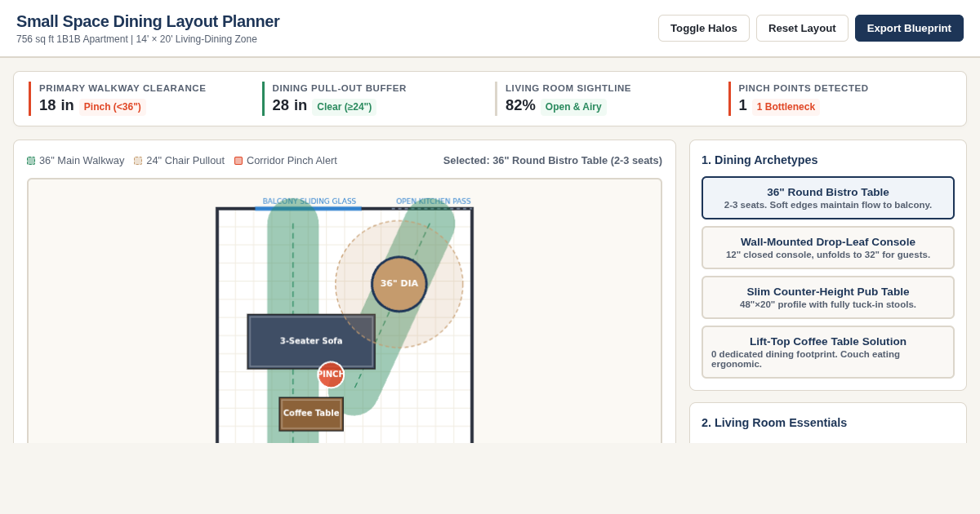Select the 36" DIA round table on floorplan

click(x=399, y=284)
